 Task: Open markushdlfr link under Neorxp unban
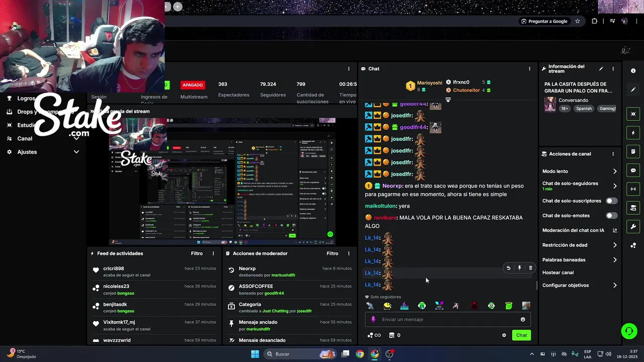coord(283,276)
